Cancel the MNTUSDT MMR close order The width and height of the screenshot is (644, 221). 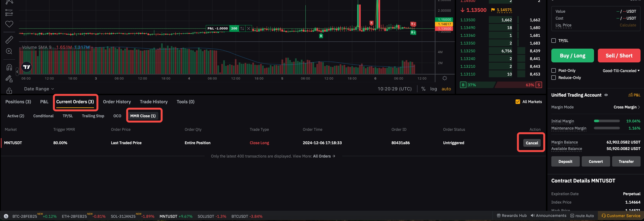pyautogui.click(x=531, y=143)
